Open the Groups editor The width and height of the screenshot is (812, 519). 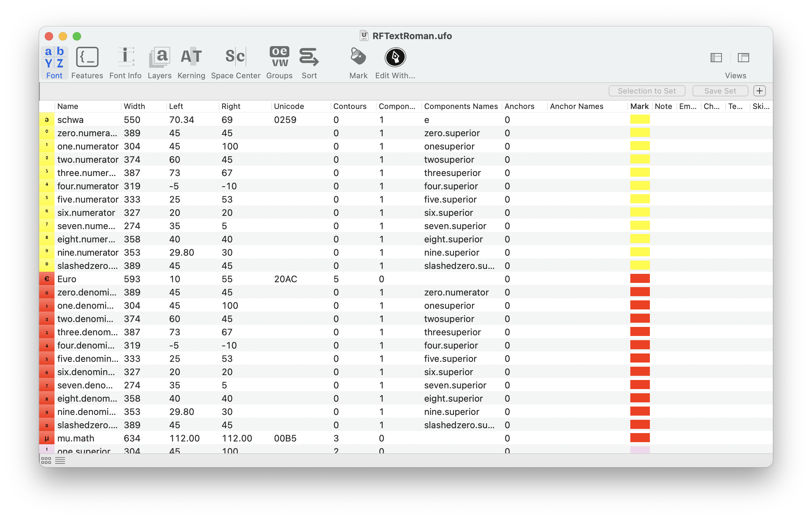279,63
